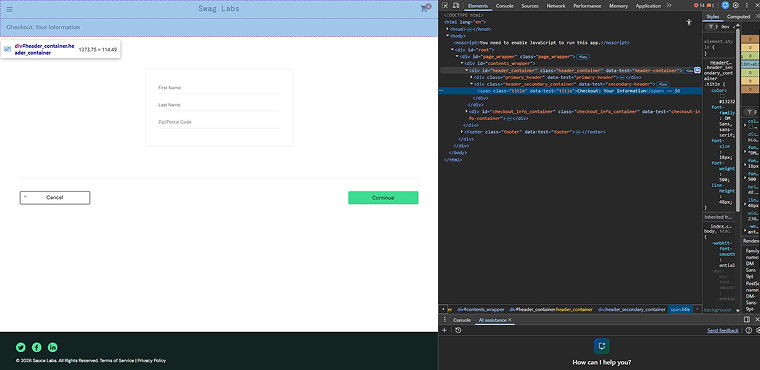Click the right arrow of the breadcrumb bar
Viewport: 760px width, 370px height.
point(697,309)
